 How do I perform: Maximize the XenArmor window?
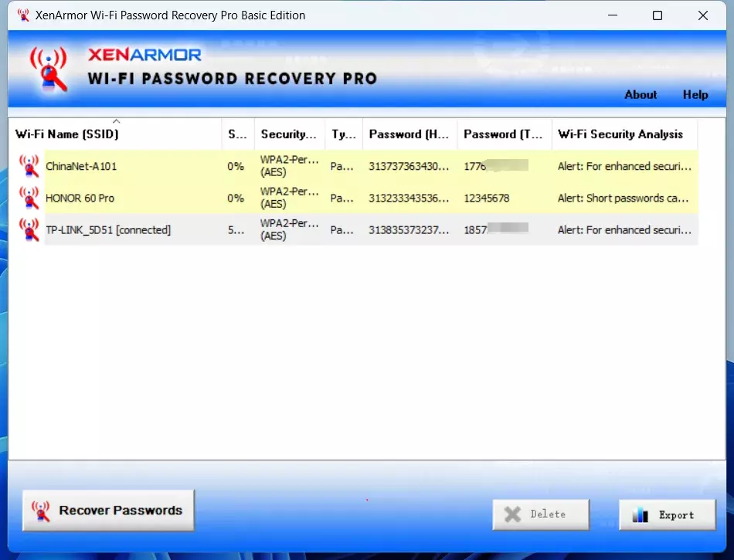click(x=658, y=15)
